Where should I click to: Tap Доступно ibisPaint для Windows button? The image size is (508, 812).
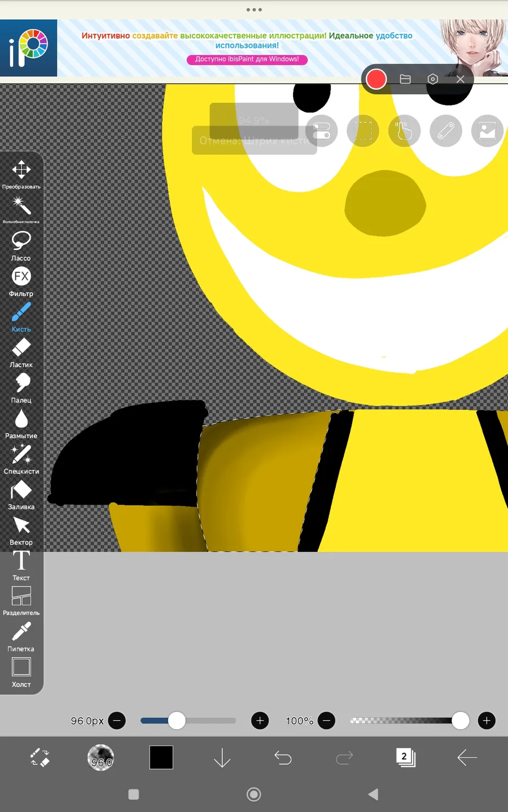pos(247,59)
